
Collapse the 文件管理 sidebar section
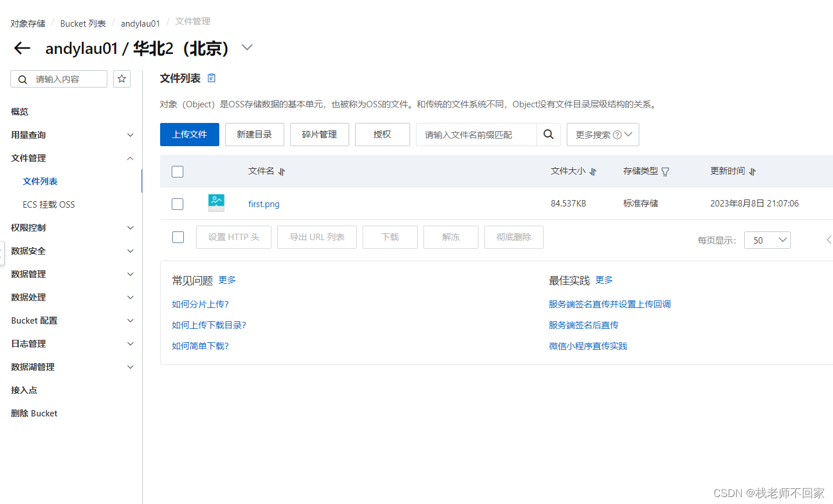click(131, 158)
